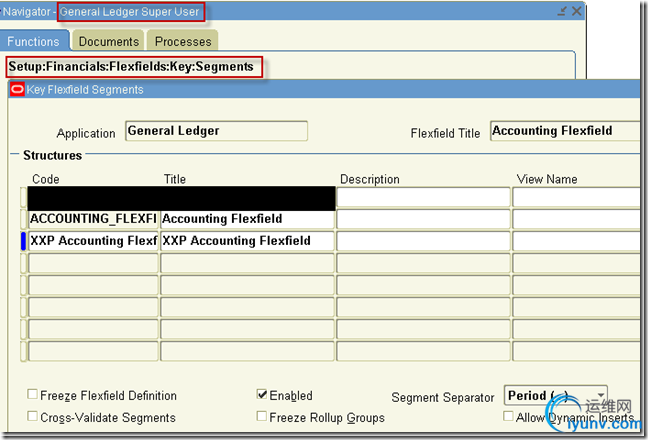This screenshot has height=440, width=648.
Task: Switch to the Functions tab
Action: click(x=34, y=41)
